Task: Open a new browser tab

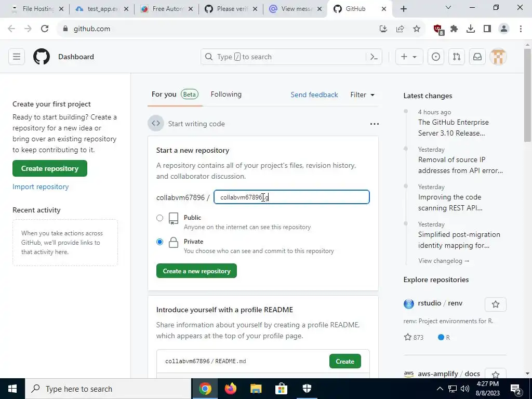Action: pos(403,9)
